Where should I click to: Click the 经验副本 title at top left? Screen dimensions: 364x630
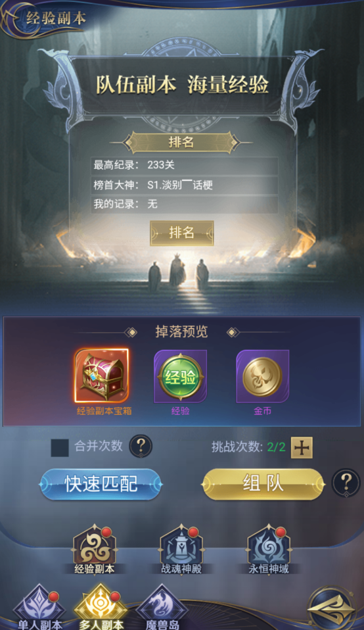click(56, 18)
